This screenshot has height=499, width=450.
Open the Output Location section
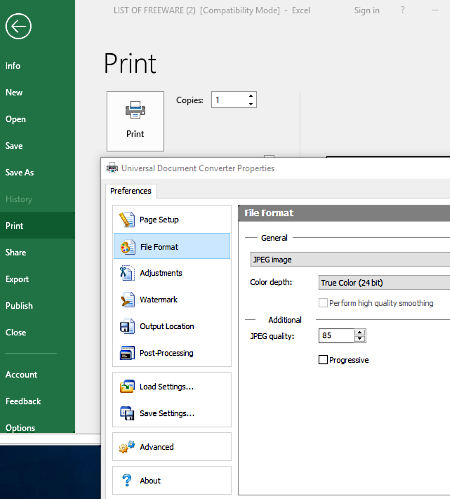pyautogui.click(x=172, y=326)
